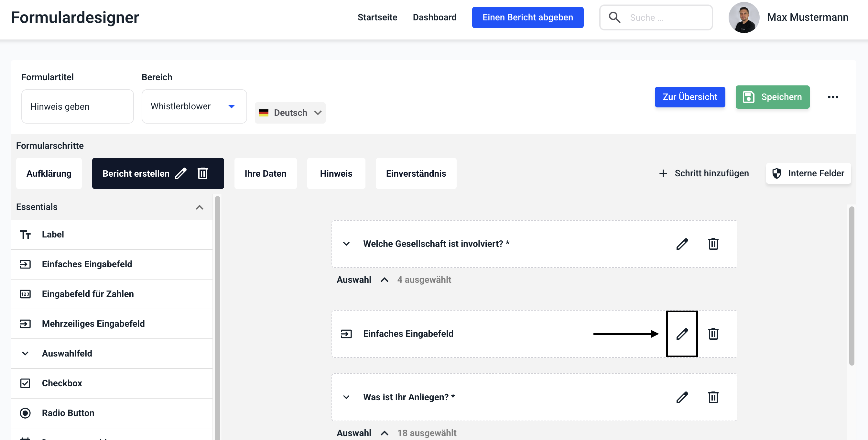Click the search magnifier icon
The image size is (868, 440).
point(614,17)
